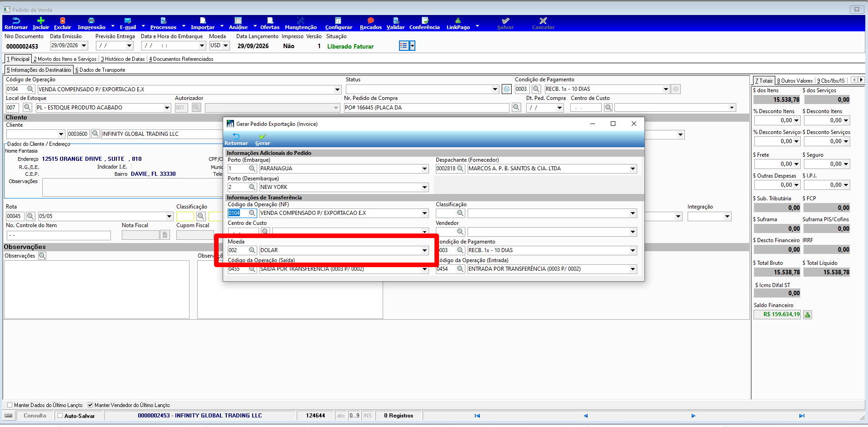868x427 pixels.
Task: Click the main Retornar toolbar button
Action: [16, 23]
